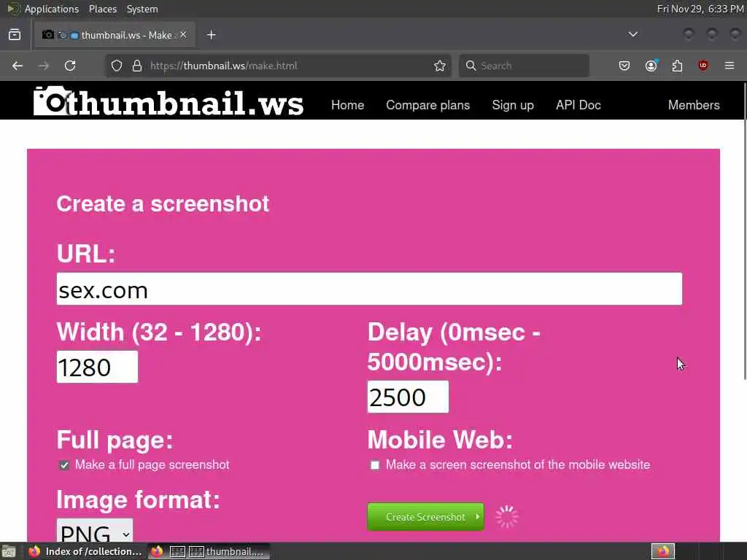
Task: Click the clock showing Fri Nov 29
Action: tap(700, 9)
